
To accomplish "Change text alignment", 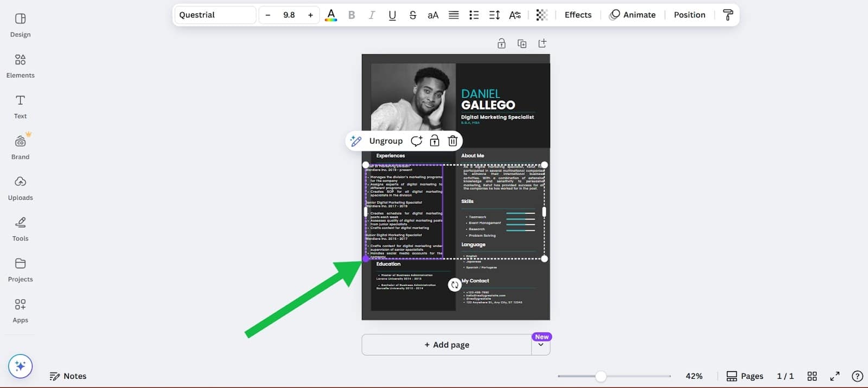I will point(454,15).
